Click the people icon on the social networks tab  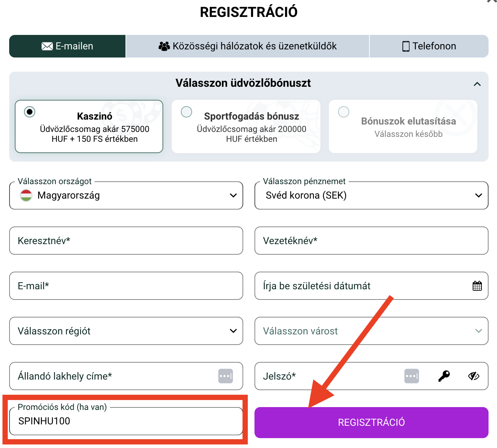[x=164, y=46]
